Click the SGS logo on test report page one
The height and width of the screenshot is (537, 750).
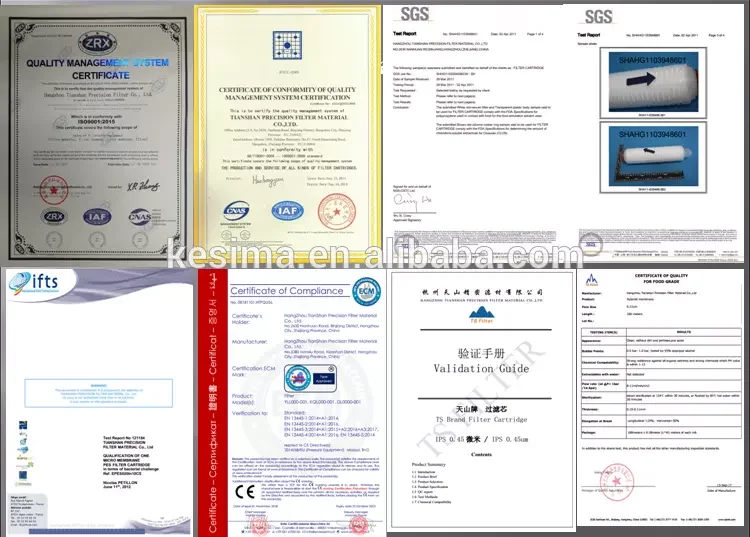point(414,14)
